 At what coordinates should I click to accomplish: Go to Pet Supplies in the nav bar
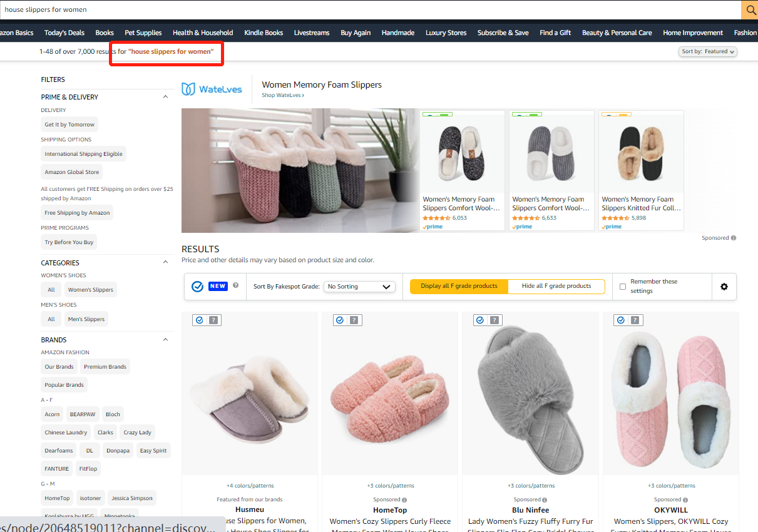tap(143, 33)
